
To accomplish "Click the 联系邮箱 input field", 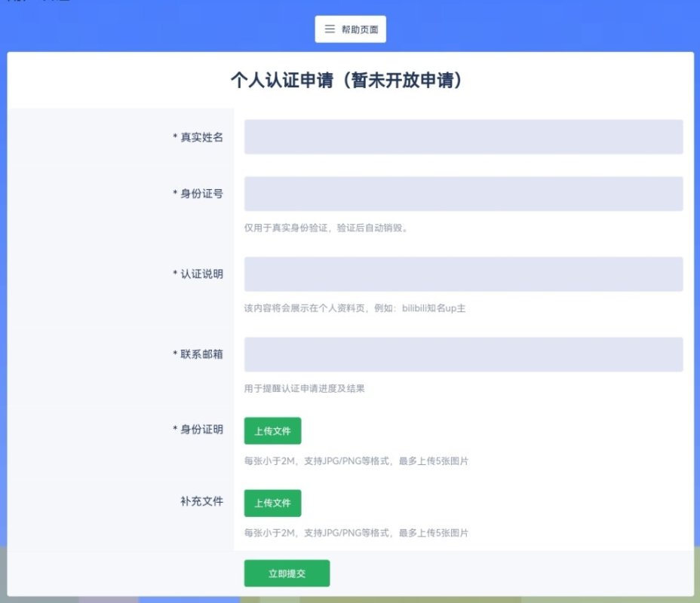I will [463, 354].
